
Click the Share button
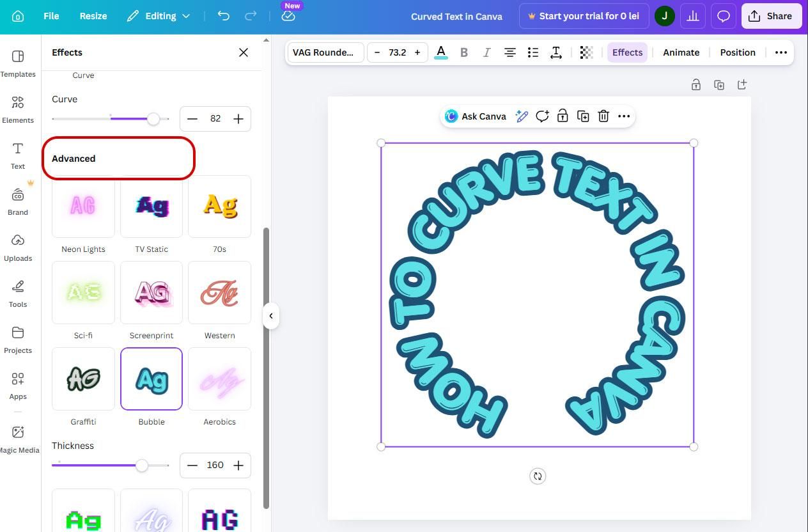(772, 16)
